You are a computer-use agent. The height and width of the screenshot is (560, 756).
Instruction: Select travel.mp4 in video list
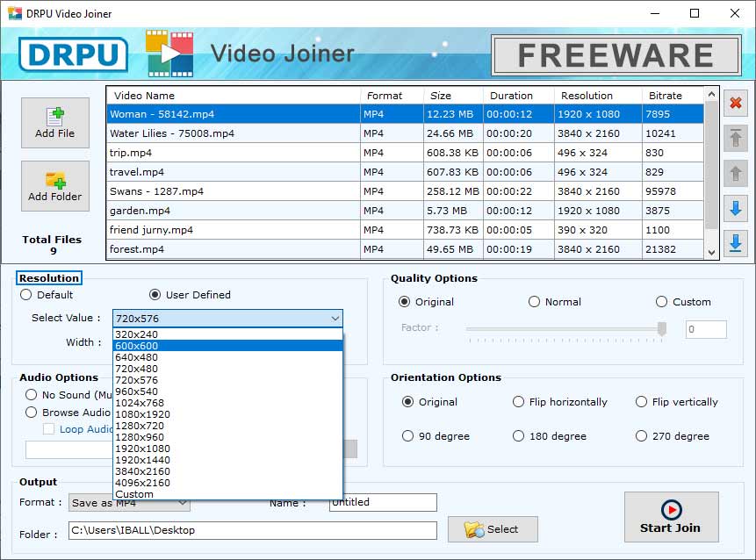pos(405,172)
